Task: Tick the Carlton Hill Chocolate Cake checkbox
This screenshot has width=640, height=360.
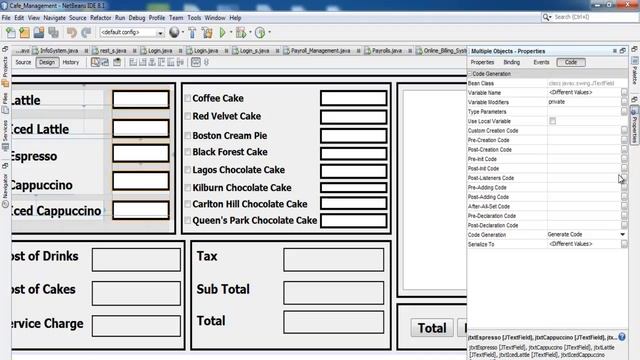Action: click(x=188, y=204)
